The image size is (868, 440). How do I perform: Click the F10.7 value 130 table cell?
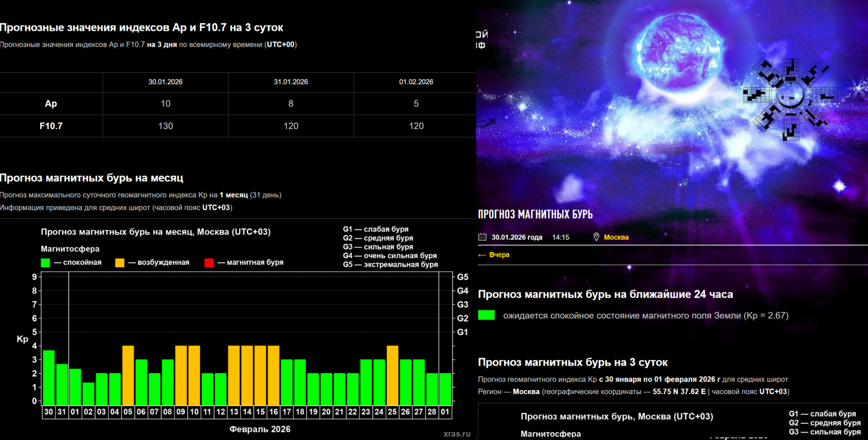click(165, 126)
